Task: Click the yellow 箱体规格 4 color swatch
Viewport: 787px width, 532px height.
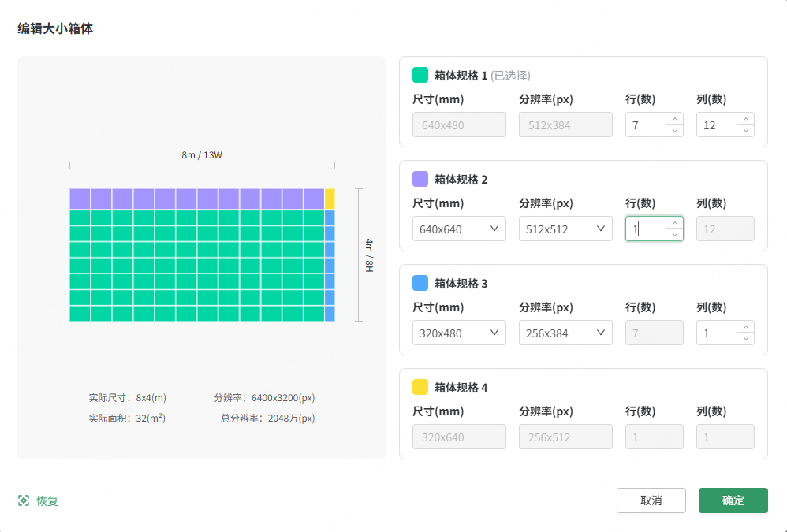Action: [x=420, y=387]
